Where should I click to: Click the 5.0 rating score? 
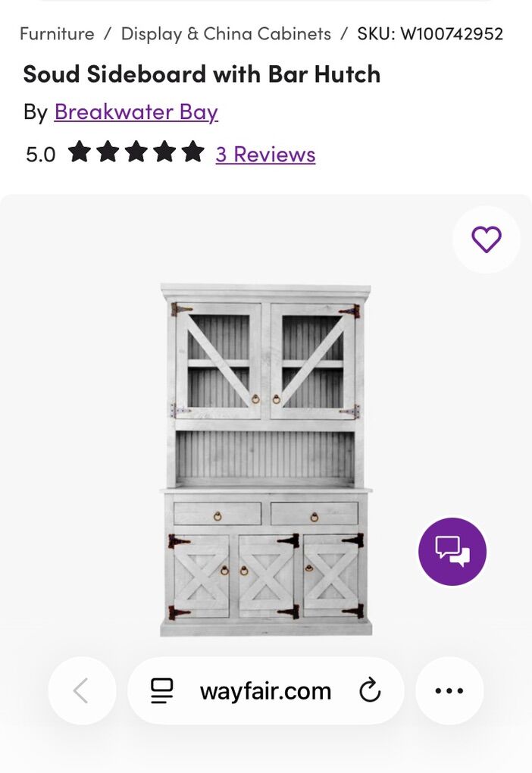coord(41,155)
